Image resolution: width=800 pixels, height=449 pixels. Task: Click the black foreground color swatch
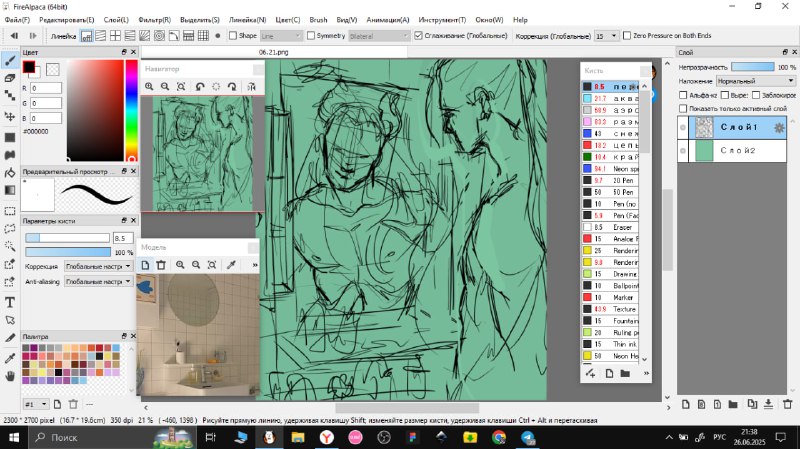pyautogui.click(x=29, y=67)
